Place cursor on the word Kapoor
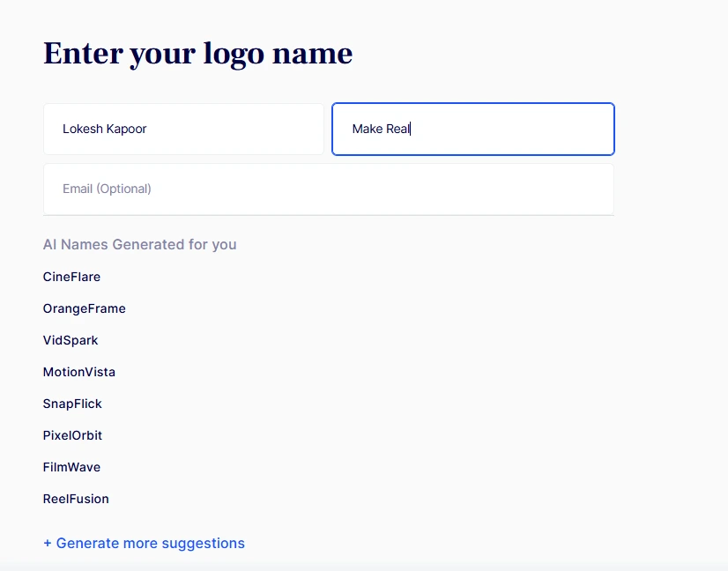This screenshot has width=728, height=571. [x=126, y=129]
